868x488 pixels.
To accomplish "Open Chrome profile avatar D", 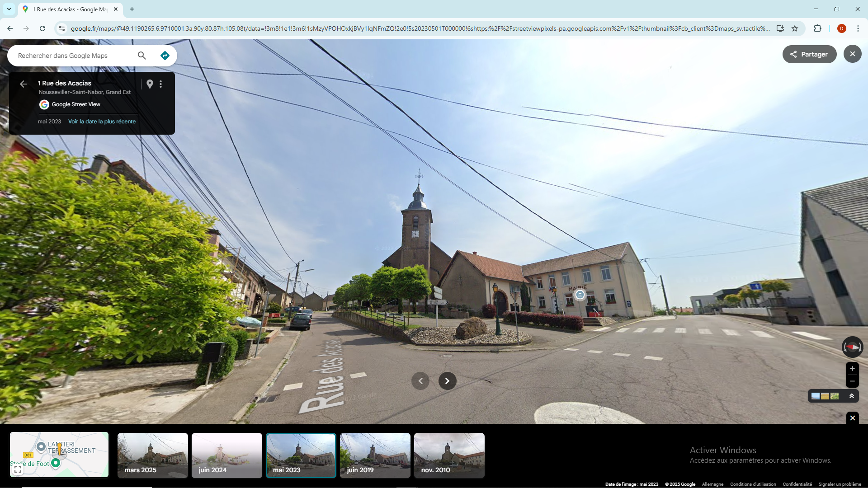I will 841,28.
